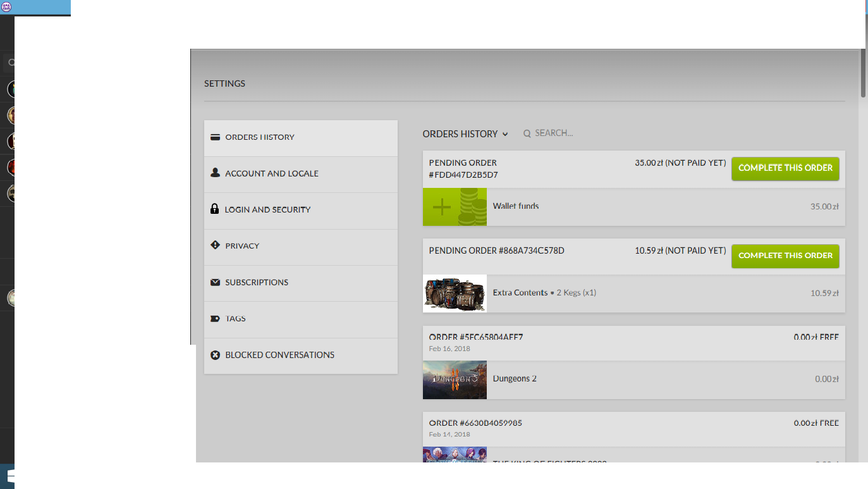Click the magnifier icon beside Search

(x=527, y=133)
